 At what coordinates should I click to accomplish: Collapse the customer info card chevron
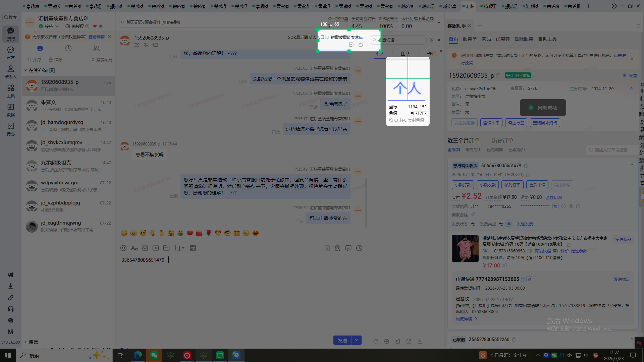coord(632,88)
